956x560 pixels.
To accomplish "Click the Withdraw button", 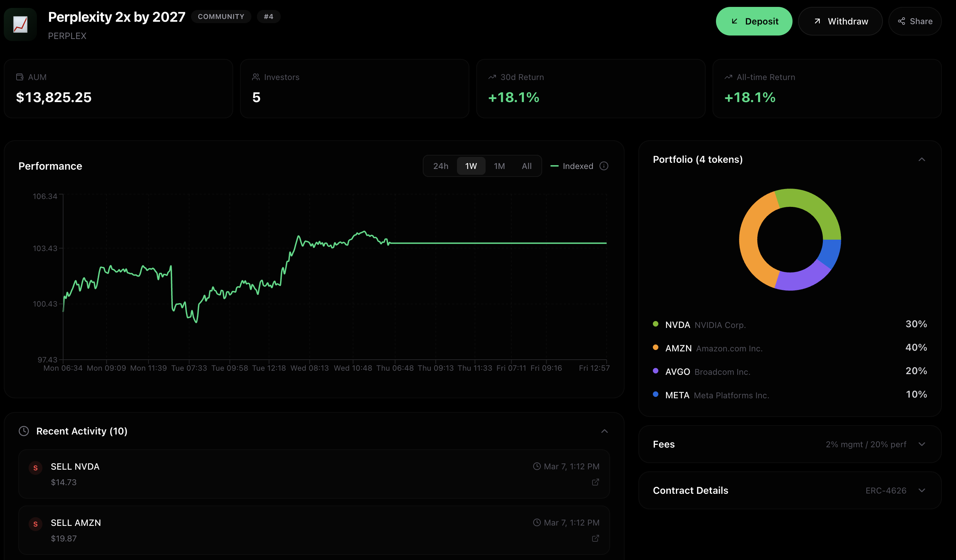I will [840, 21].
